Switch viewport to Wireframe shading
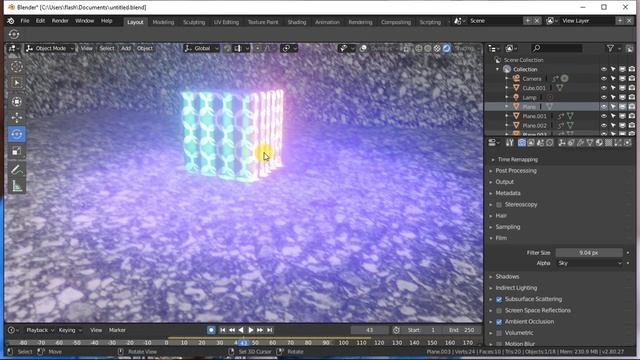The width and height of the screenshot is (640, 360). click(x=418, y=48)
